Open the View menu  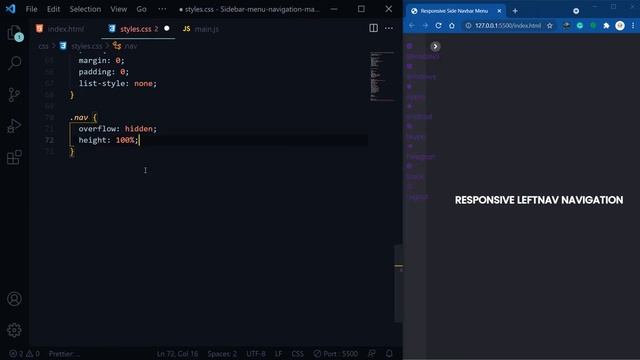coord(118,9)
